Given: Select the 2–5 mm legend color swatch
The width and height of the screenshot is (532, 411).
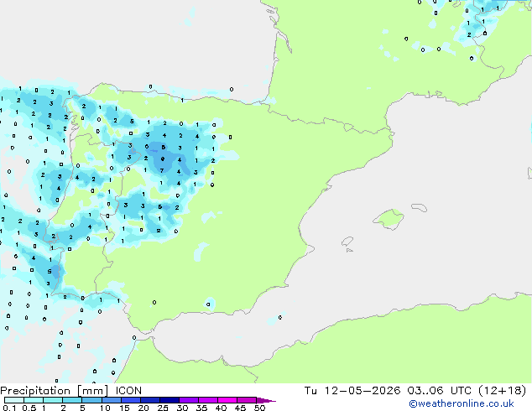Looking at the screenshot, I should click(72, 400).
